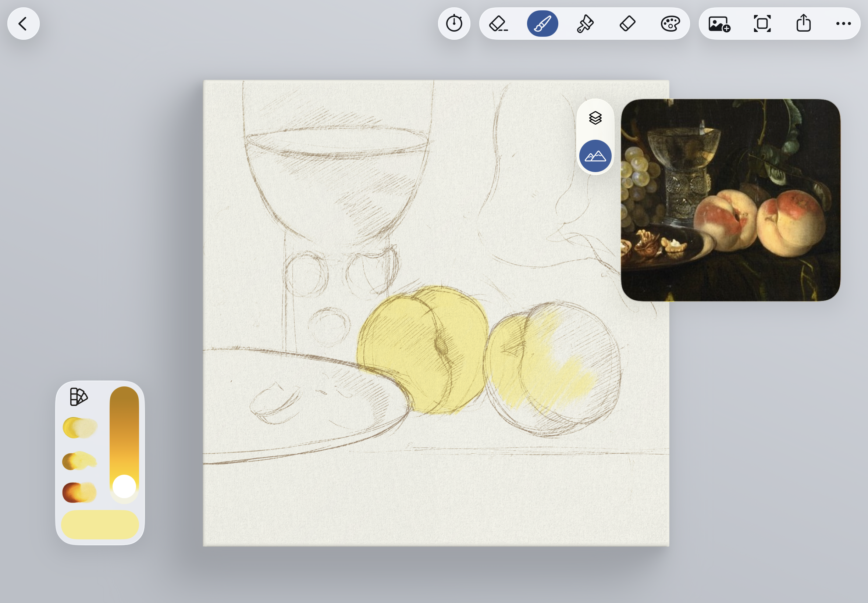
Task: Toggle fullscreen canvas view
Action: point(762,24)
